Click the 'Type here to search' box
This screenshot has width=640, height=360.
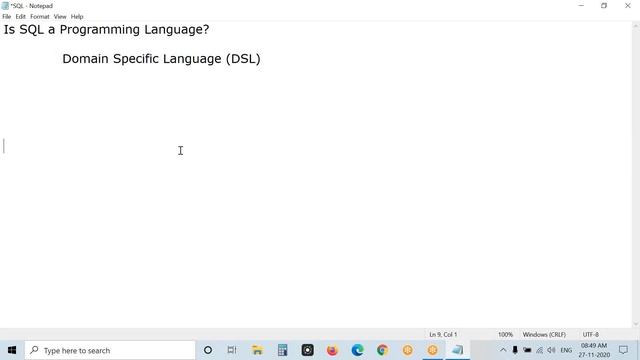(x=110, y=350)
